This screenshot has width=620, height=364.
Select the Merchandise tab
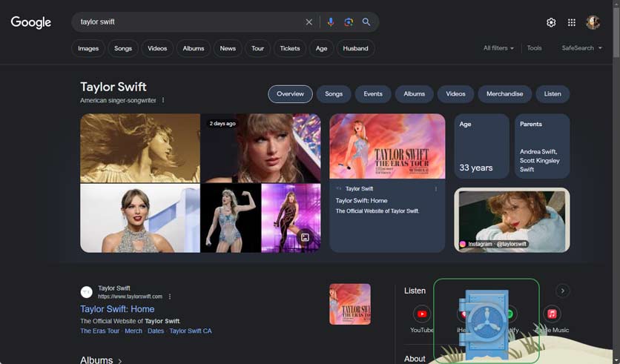504,94
